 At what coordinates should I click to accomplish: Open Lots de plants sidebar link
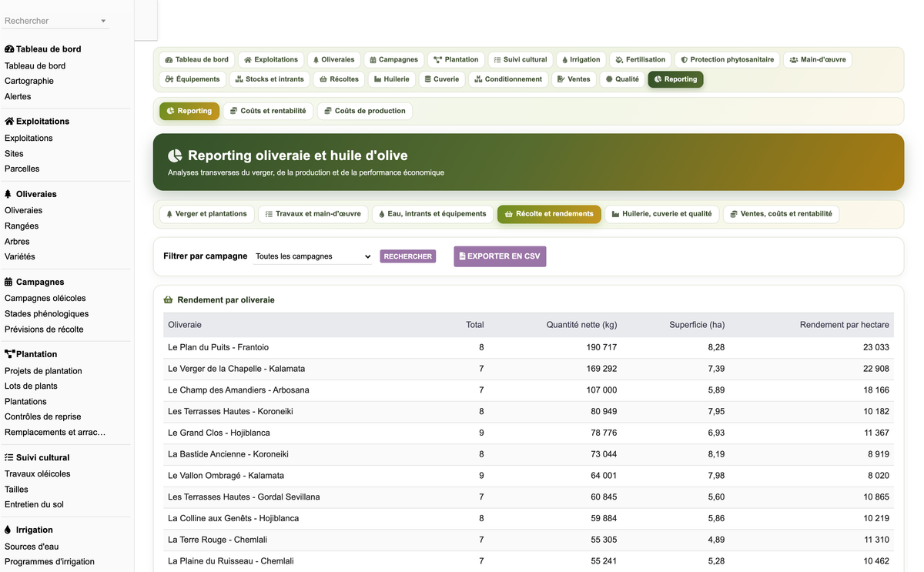[31, 386]
